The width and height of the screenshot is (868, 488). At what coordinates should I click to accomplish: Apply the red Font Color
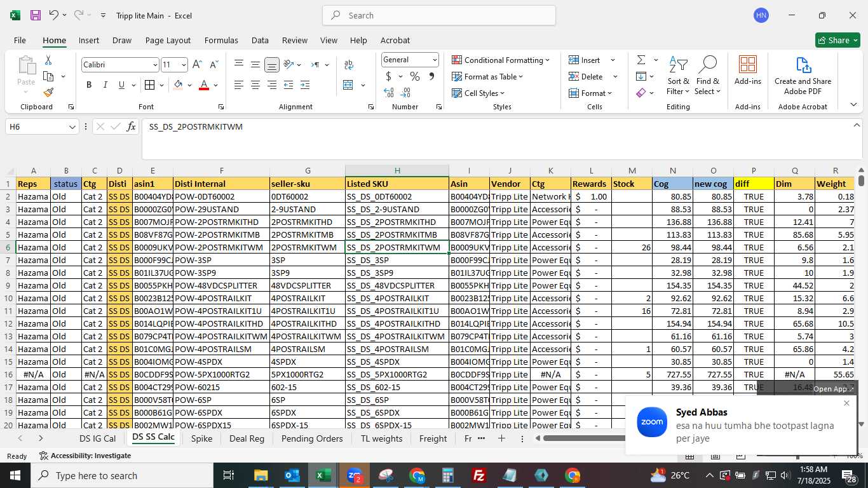click(204, 85)
